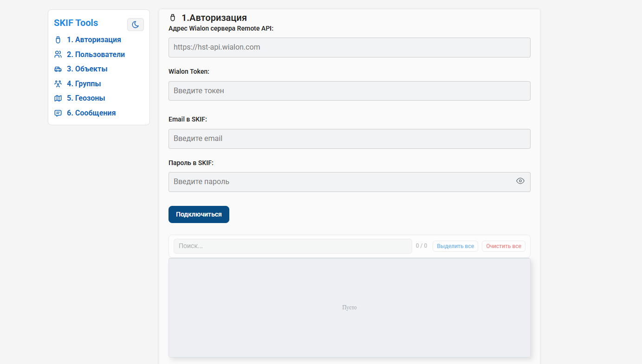The width and height of the screenshot is (642, 364).
Task: Click the map icon for Геозоны
Action: coord(58,98)
